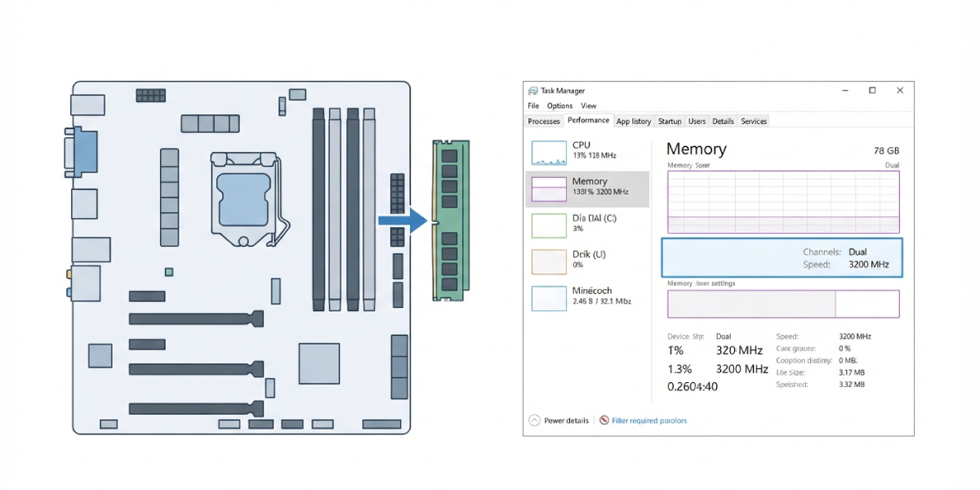Select the Dia DAl (C:) sidebar entry
This screenshot has height=490, width=980.
588,225
